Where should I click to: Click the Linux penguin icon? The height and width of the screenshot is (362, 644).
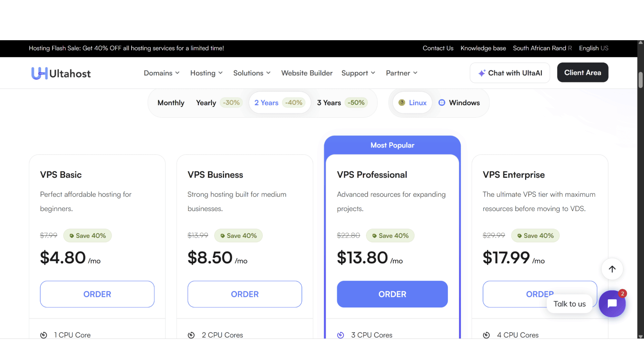coord(402,103)
